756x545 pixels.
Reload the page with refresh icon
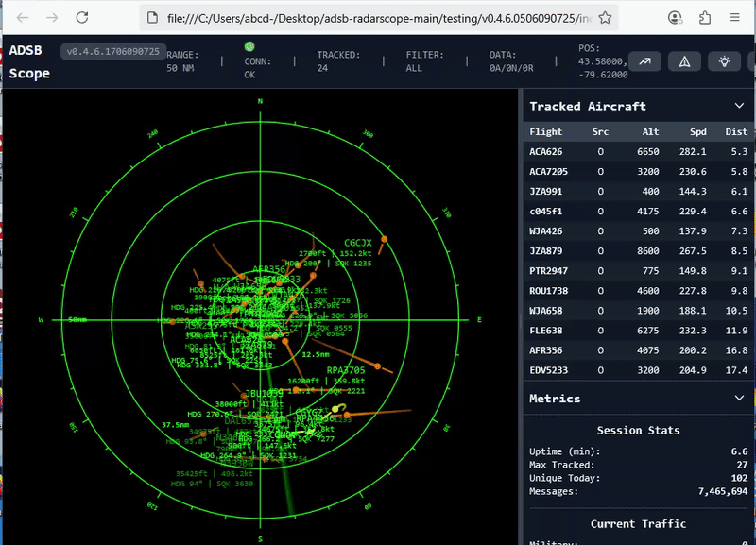pos(82,18)
